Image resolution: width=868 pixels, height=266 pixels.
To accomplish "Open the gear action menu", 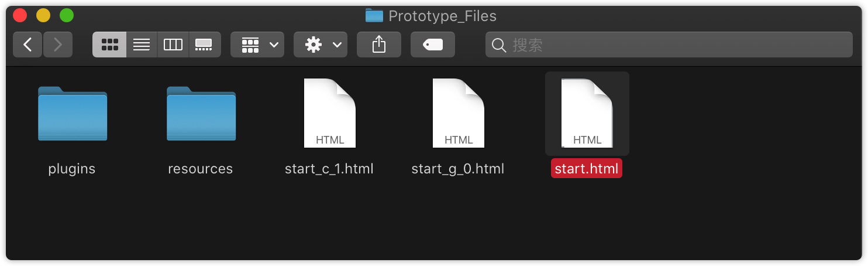I will [321, 45].
